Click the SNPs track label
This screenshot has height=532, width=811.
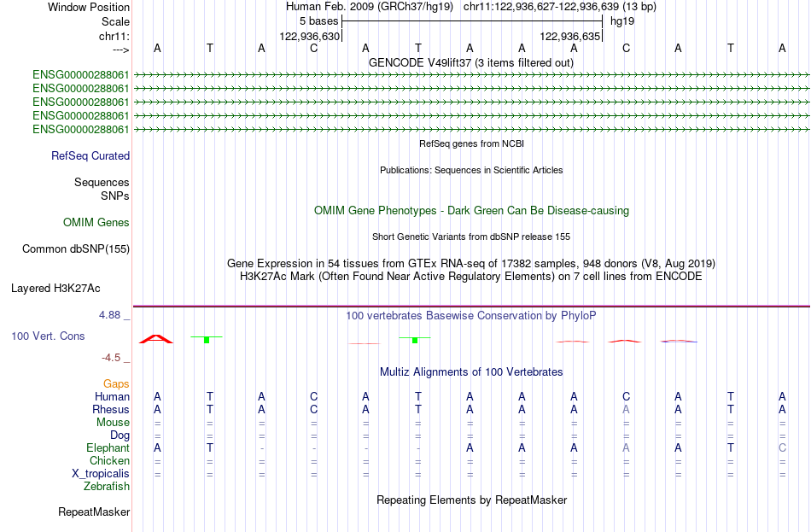click(x=115, y=196)
